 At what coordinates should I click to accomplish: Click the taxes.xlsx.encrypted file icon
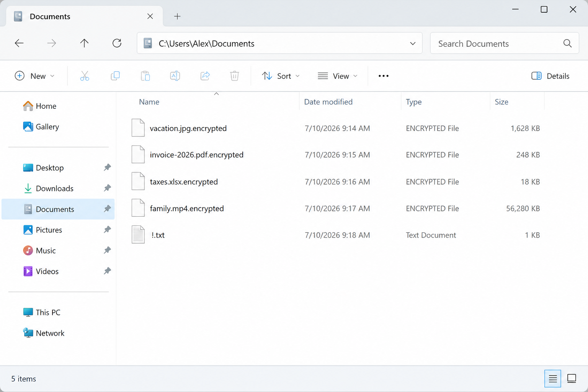(138, 181)
